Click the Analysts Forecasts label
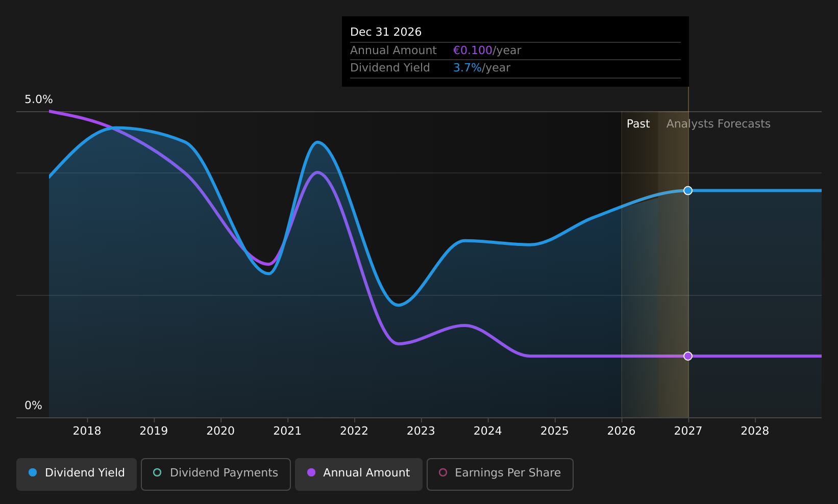 718,124
